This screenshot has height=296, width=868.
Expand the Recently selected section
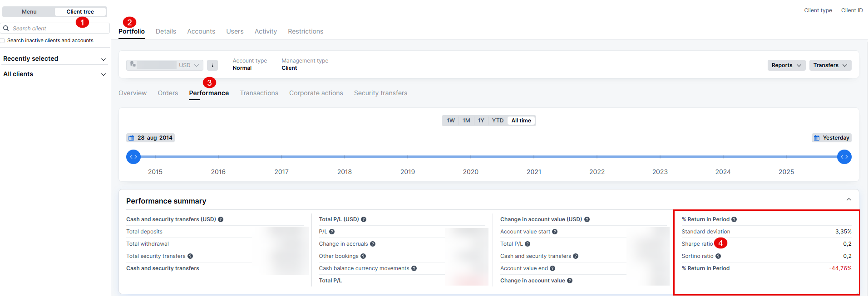54,59
